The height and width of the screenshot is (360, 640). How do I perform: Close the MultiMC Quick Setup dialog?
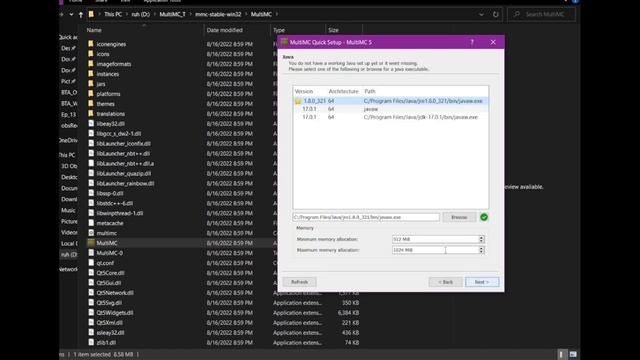493,42
